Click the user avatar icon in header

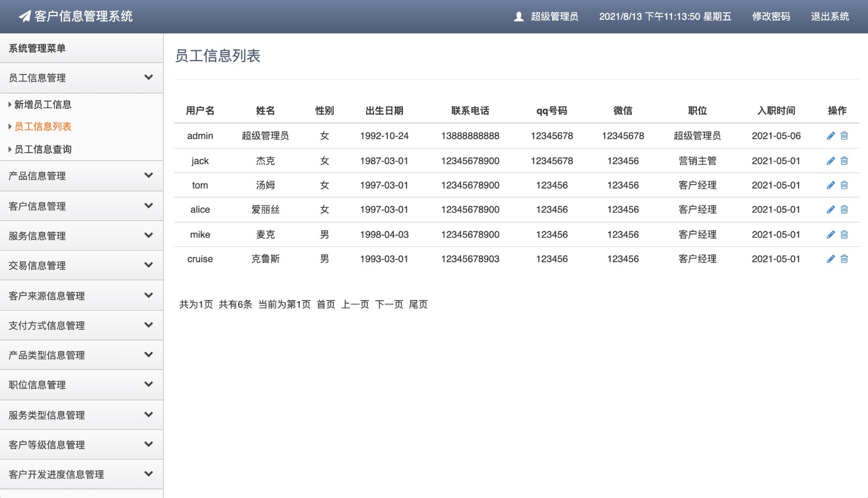tap(519, 17)
